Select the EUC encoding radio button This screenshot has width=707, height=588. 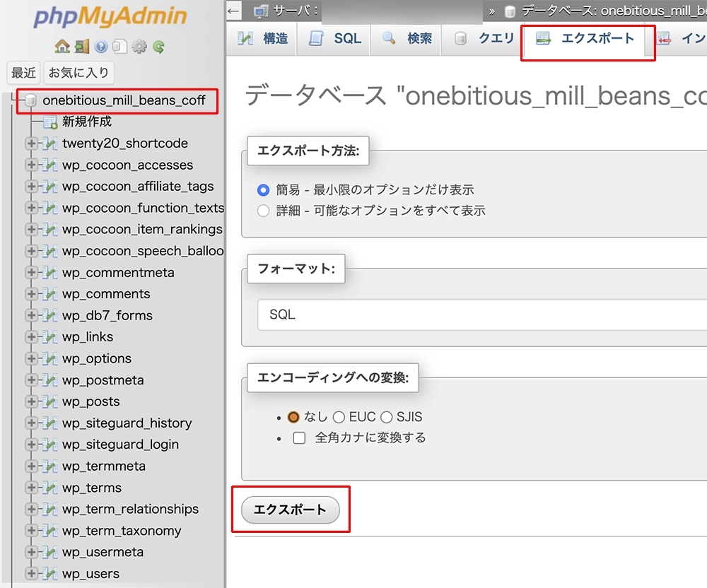point(339,417)
